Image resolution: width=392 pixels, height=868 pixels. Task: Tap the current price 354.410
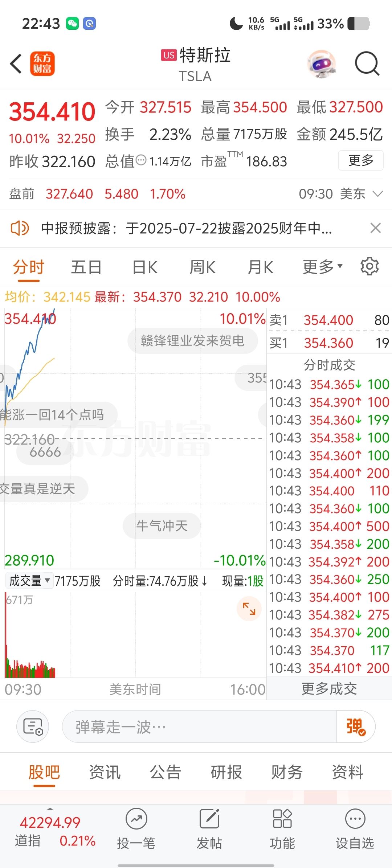[52, 111]
